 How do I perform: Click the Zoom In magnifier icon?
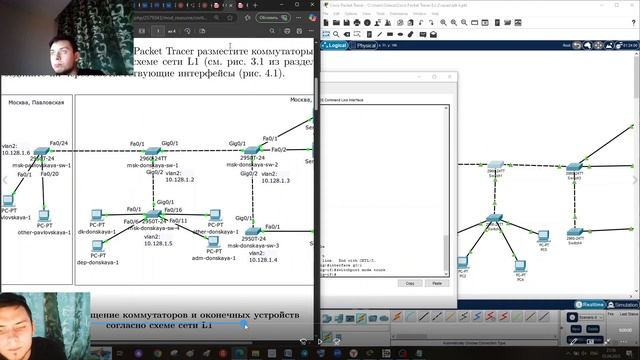click(x=443, y=23)
